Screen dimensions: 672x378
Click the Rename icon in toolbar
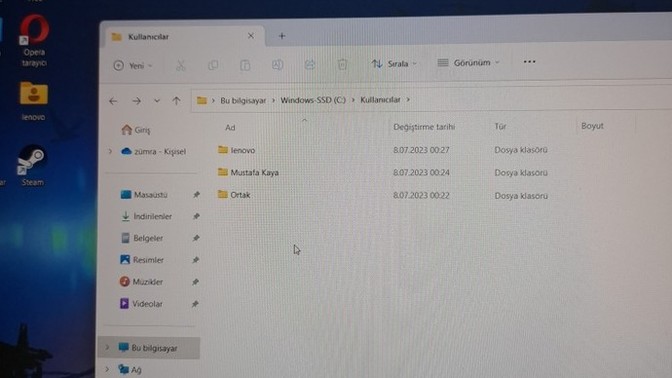[278, 65]
